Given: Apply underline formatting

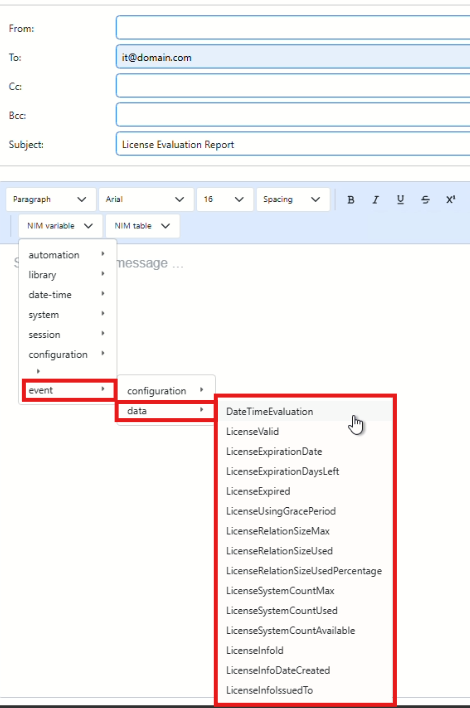Looking at the screenshot, I should 400,200.
